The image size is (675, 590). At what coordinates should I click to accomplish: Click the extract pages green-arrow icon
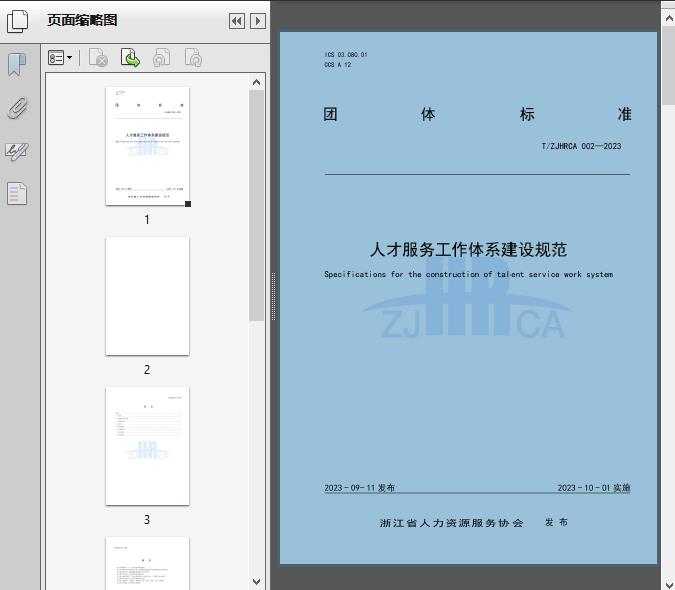(130, 58)
